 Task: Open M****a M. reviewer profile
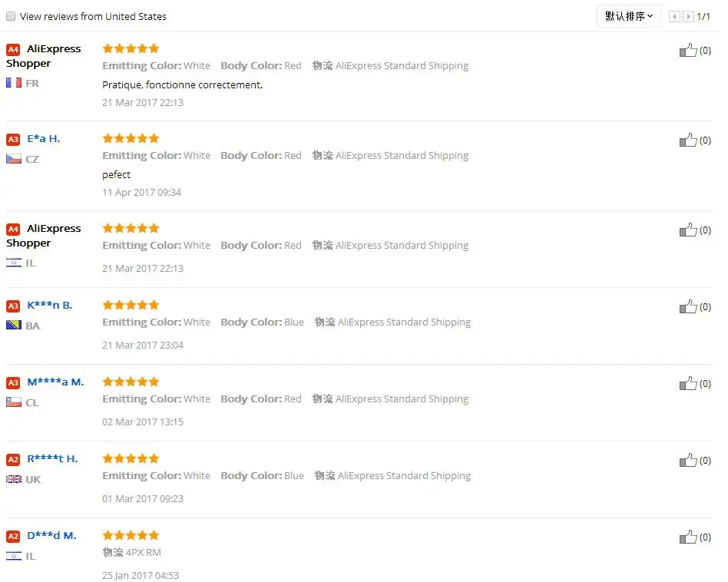[x=55, y=382]
